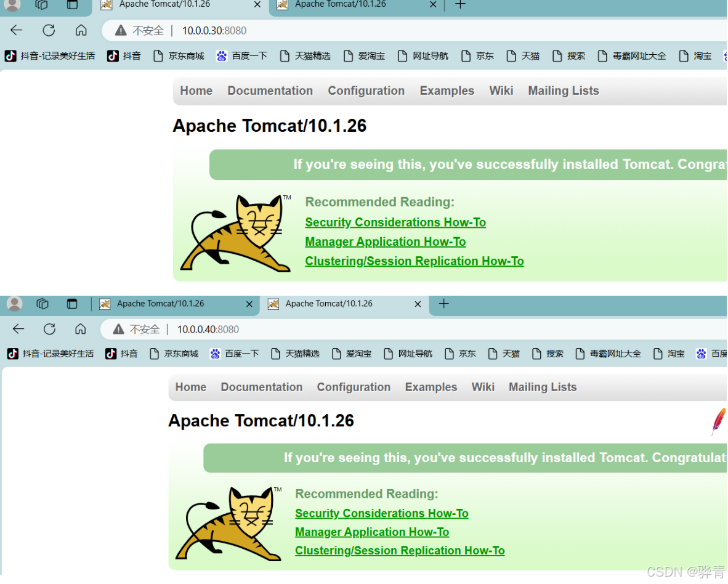The width and height of the screenshot is (728, 584).
Task: Open Manager Application How-To on the 10.0.0.40 page
Action: click(x=372, y=532)
